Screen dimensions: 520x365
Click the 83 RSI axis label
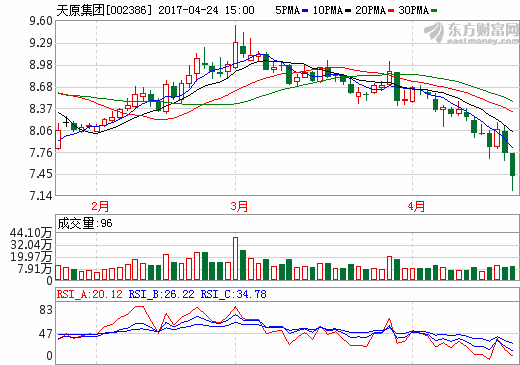(x=46, y=310)
